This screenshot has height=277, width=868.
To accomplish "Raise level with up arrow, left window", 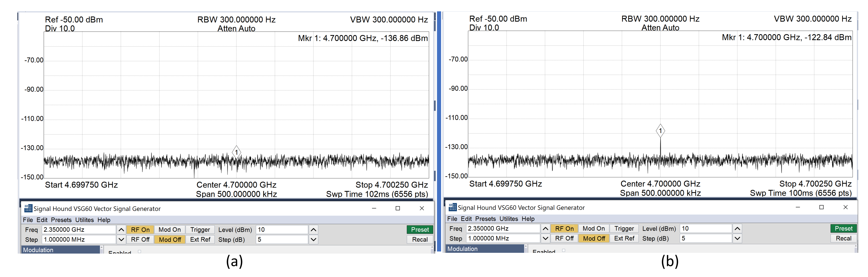I will [313, 230].
